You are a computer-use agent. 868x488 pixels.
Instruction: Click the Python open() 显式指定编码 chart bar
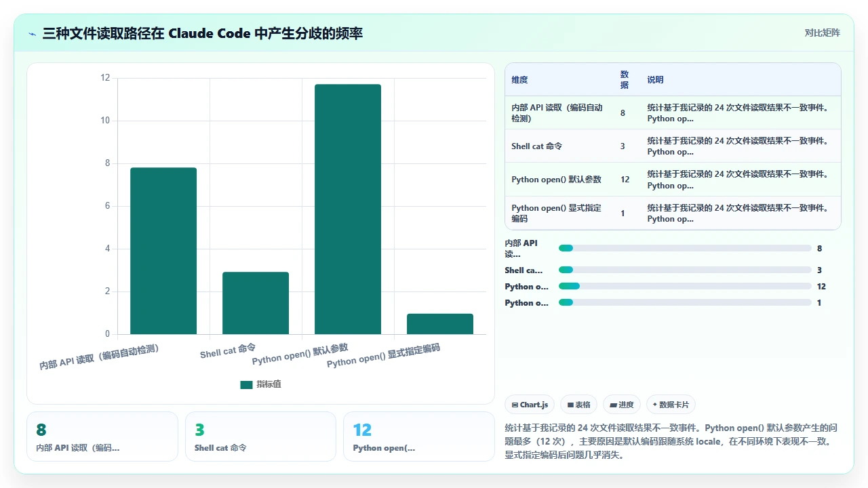[440, 324]
